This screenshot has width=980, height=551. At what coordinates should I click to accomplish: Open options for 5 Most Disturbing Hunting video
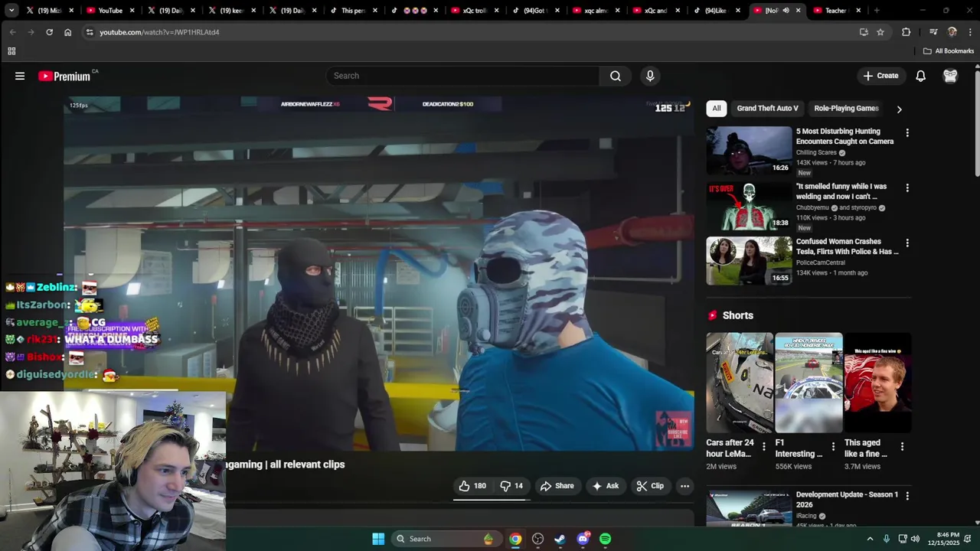(907, 133)
